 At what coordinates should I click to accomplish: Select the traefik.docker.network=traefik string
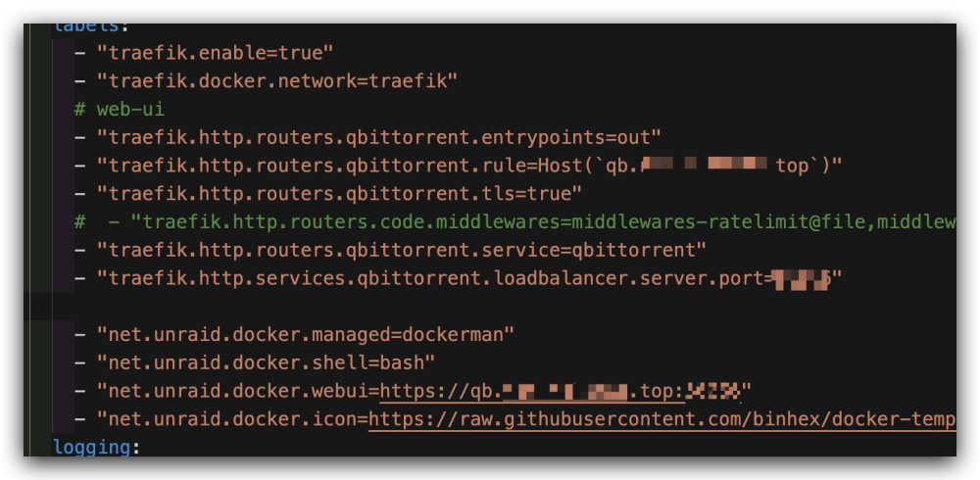point(277,81)
